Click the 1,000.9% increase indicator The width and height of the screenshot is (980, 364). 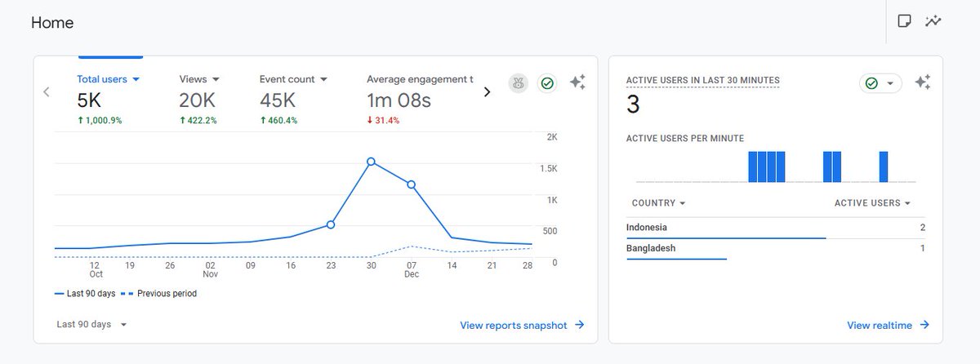[x=99, y=121]
